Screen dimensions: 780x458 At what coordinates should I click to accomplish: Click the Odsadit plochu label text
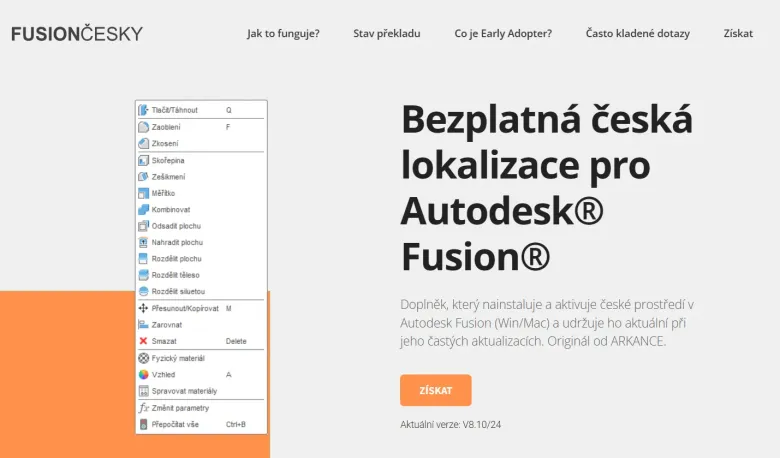tap(176, 226)
